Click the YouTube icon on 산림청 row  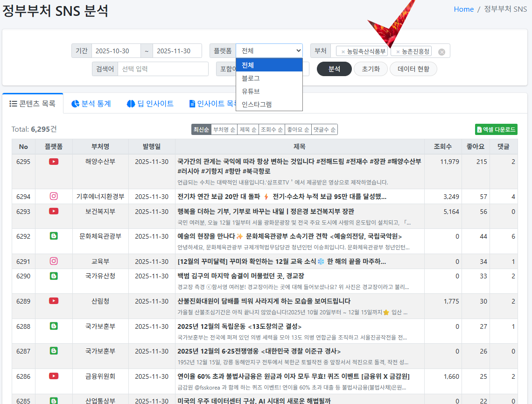[54, 301]
